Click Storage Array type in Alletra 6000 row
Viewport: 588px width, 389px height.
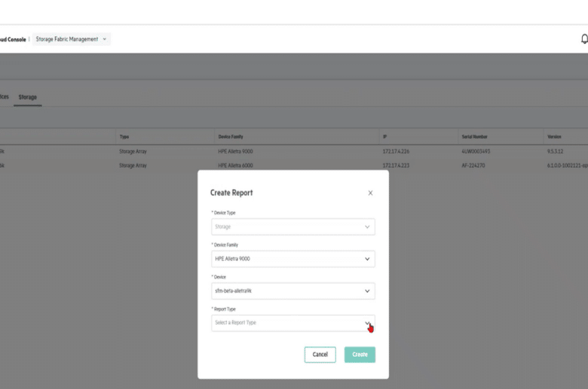tap(133, 165)
